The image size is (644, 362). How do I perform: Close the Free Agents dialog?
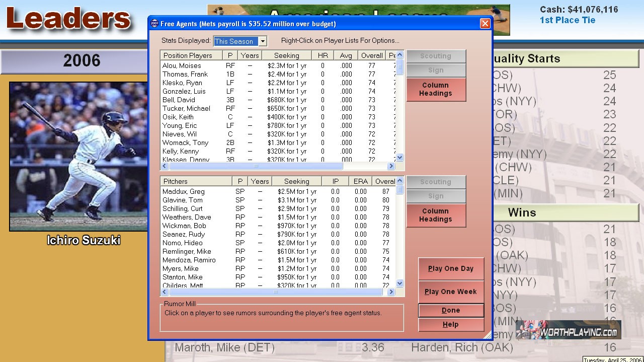tap(485, 24)
